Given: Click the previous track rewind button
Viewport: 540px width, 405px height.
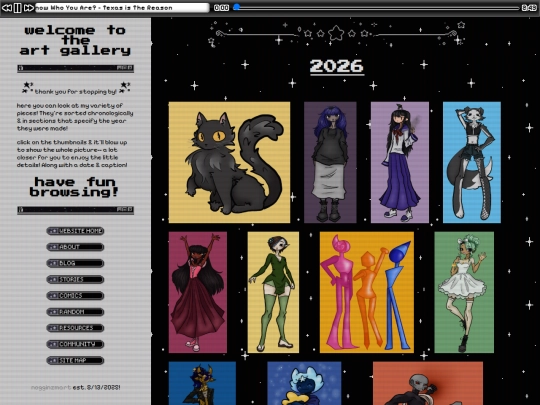Looking at the screenshot, I should click(x=7, y=8).
